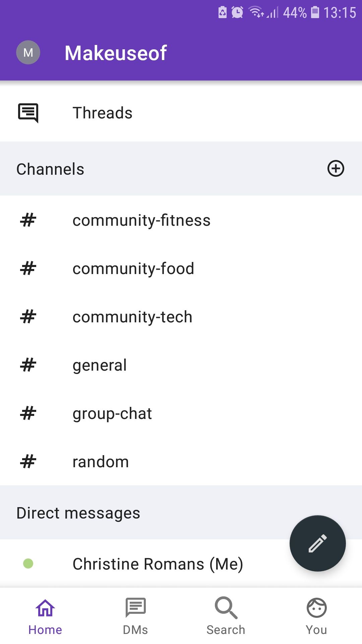Image resolution: width=362 pixels, height=644 pixels.
Task: Open the community-food channel
Action: point(133,269)
